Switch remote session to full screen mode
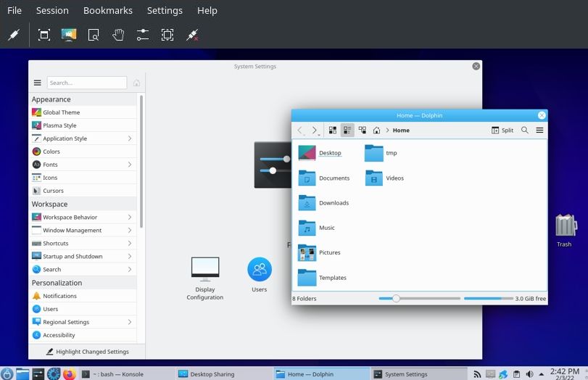The width and height of the screenshot is (588, 380). [44, 35]
